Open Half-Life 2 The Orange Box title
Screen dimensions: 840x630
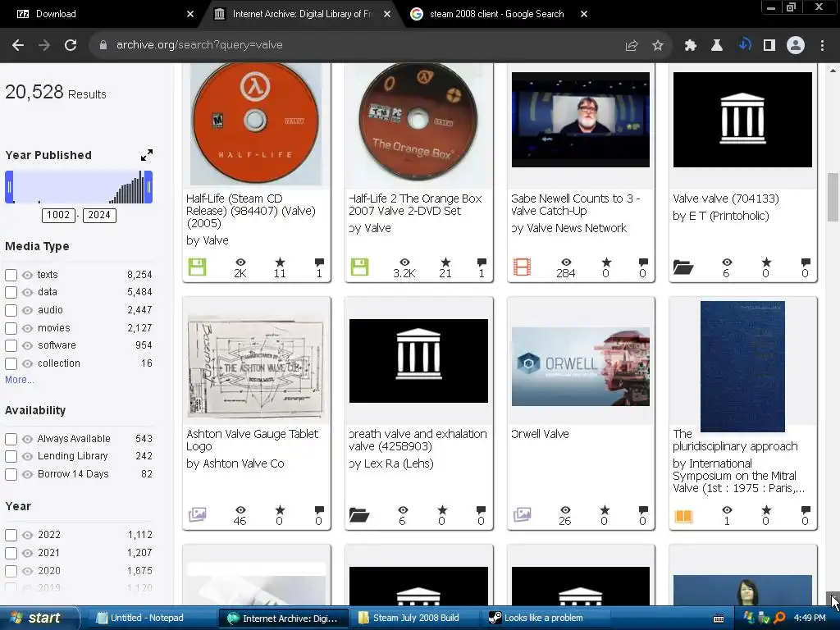416,204
